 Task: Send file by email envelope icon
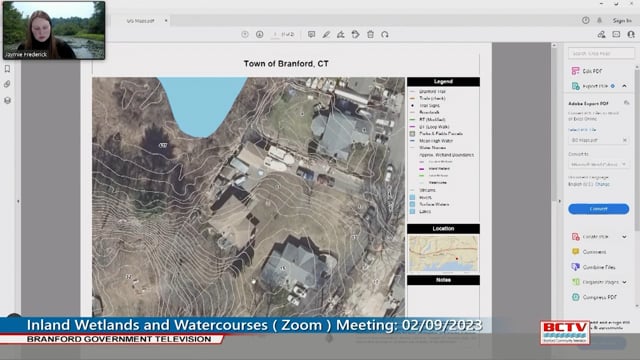tap(616, 35)
